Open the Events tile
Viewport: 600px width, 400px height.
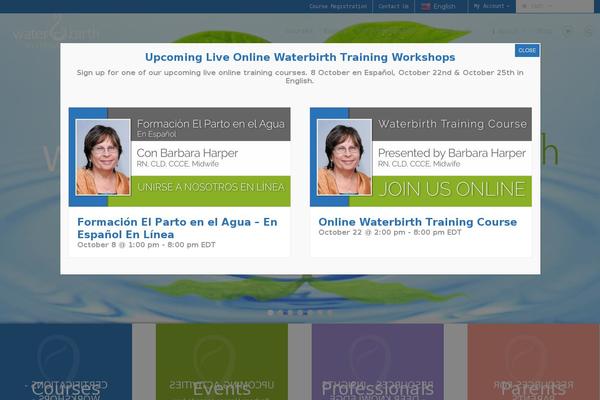(x=222, y=362)
